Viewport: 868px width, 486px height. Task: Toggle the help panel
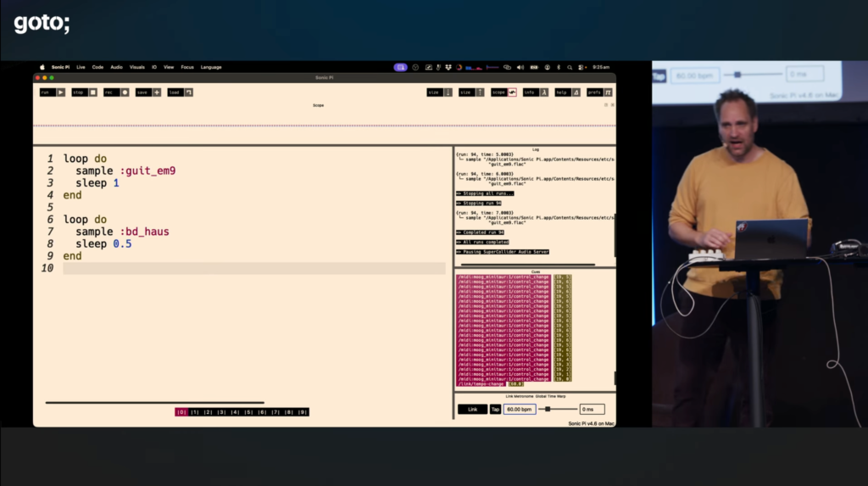[576, 92]
